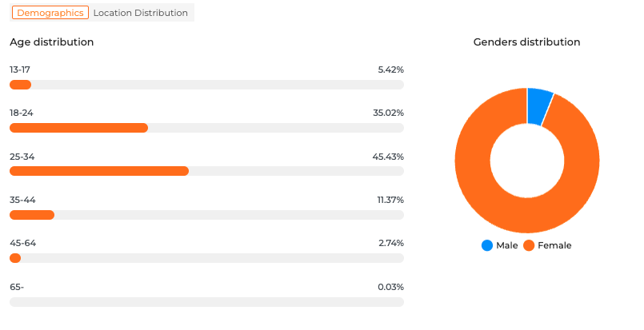
Task: Click the Age distribution heading
Action: 51,42
